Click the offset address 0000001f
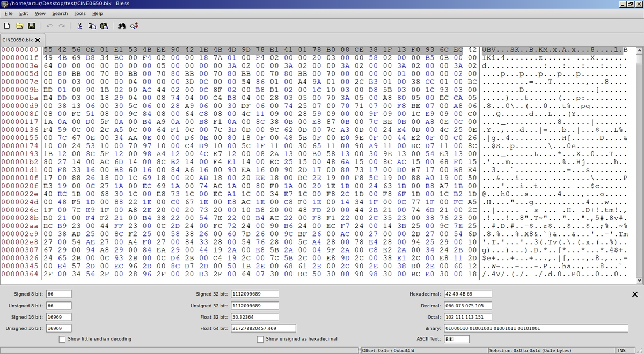 coord(21,58)
